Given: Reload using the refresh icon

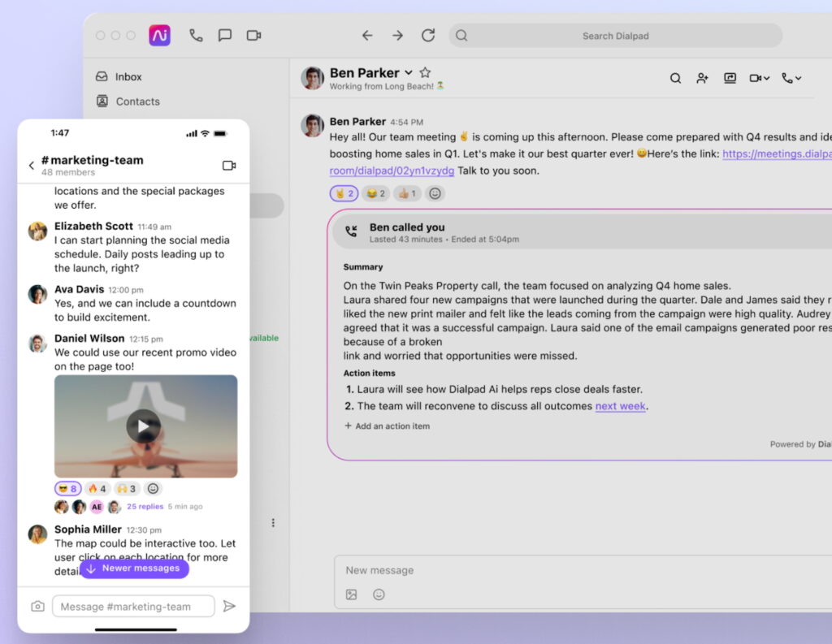Looking at the screenshot, I should coord(428,36).
